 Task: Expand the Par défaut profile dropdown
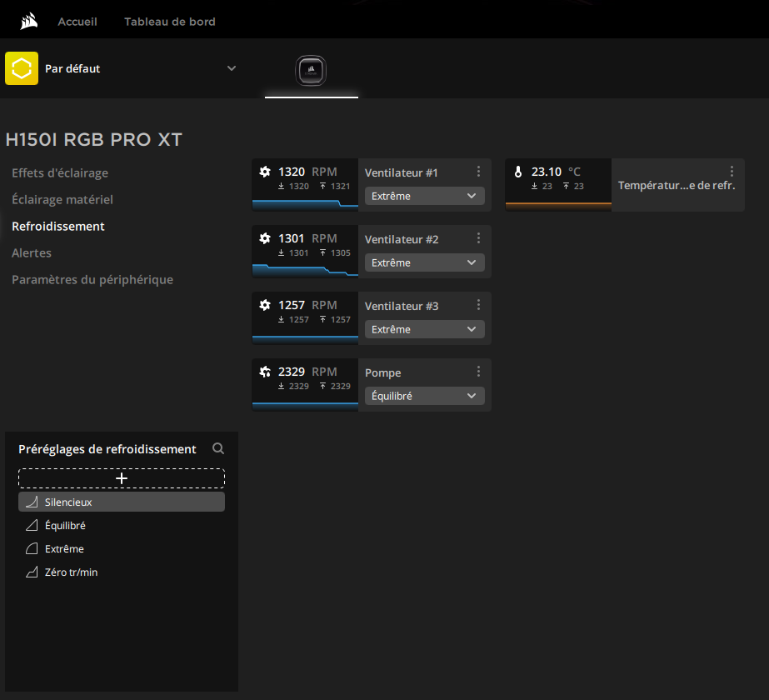(232, 68)
